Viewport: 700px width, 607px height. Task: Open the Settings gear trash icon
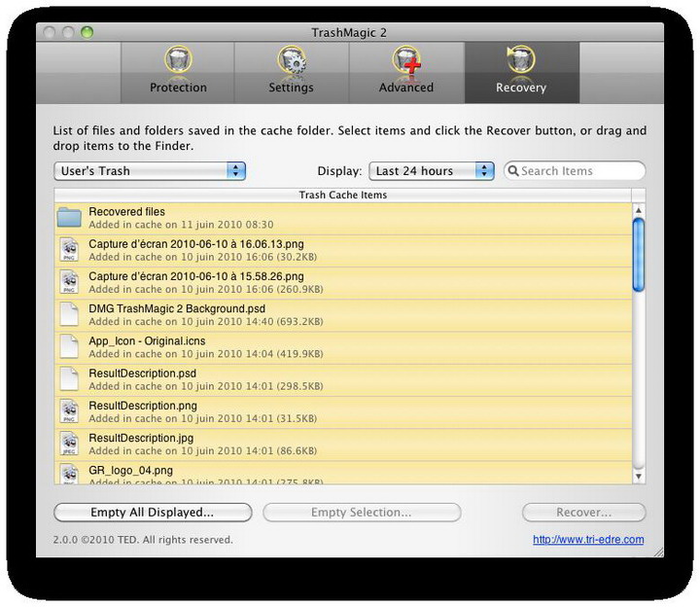(291, 61)
